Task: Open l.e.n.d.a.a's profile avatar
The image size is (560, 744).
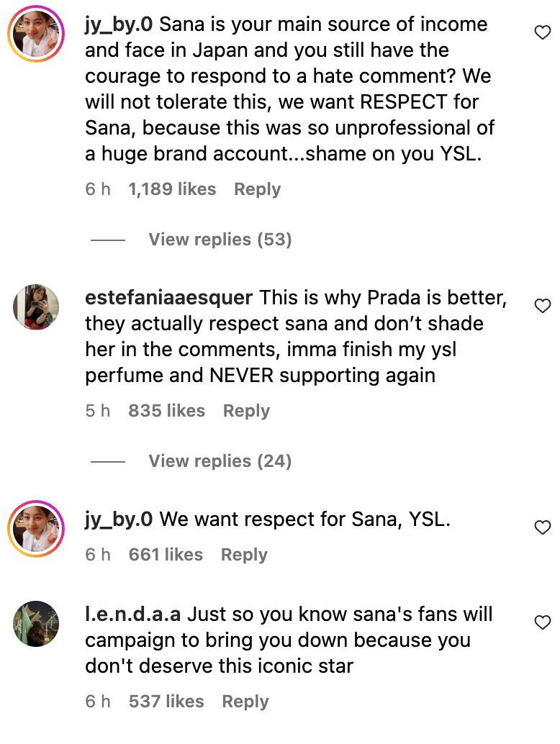Action: click(x=35, y=623)
